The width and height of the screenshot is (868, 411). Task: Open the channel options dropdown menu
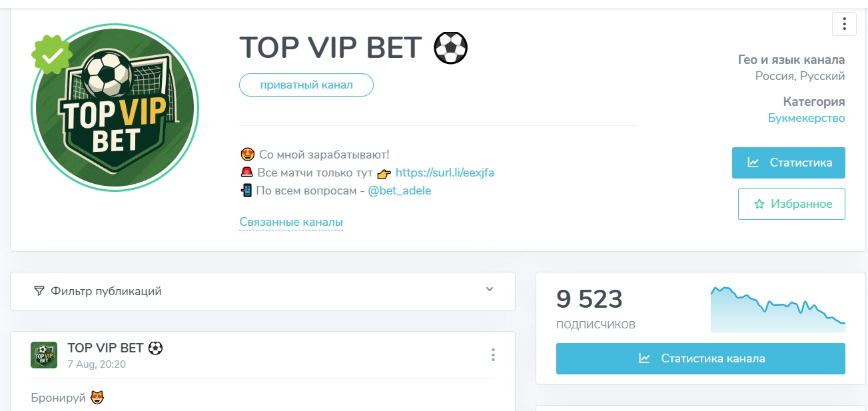coord(844,24)
